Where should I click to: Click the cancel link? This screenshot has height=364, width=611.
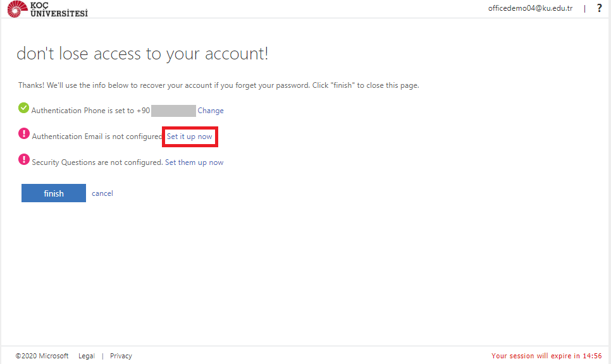[x=102, y=193]
